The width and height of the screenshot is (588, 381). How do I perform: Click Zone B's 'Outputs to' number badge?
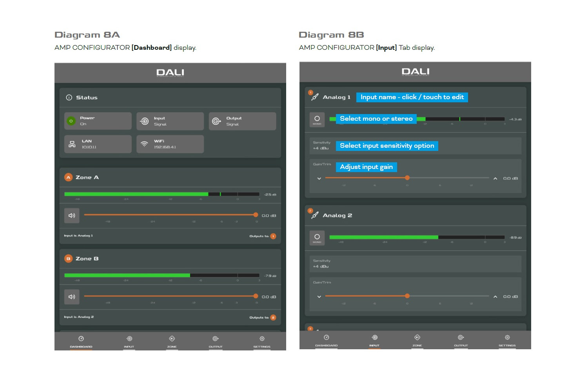tap(273, 317)
